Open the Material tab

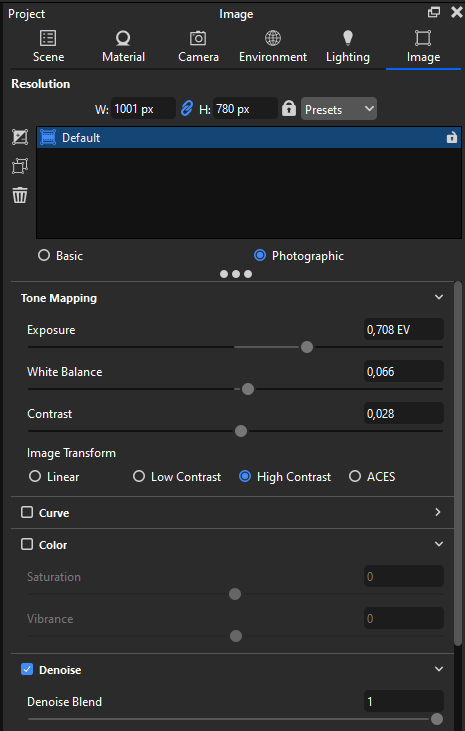[x=123, y=47]
